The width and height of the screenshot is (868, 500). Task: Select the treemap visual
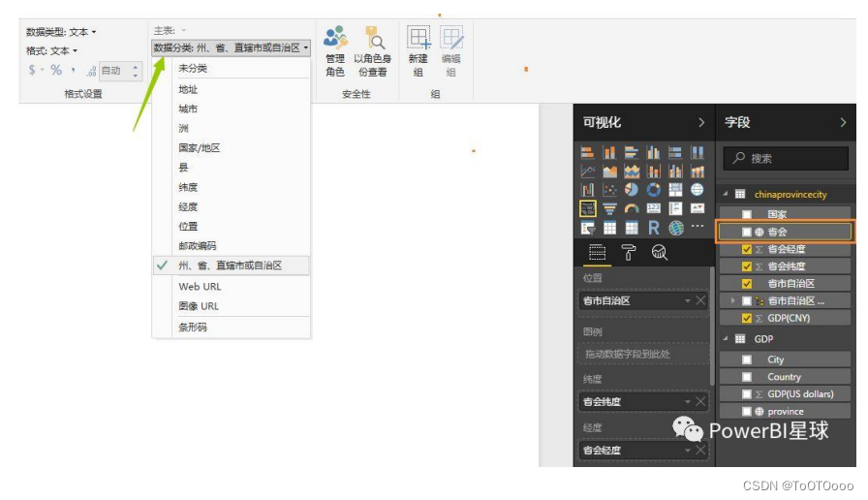(x=675, y=190)
